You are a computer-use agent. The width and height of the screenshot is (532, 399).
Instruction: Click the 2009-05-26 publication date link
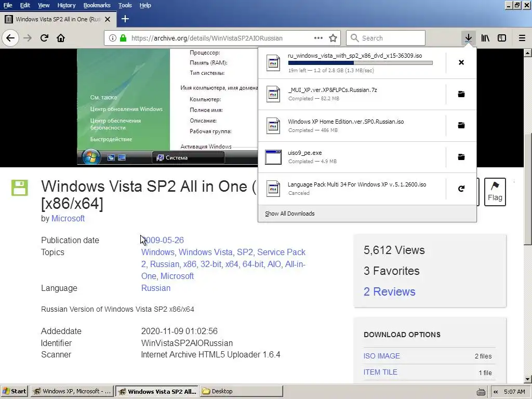[163, 240]
